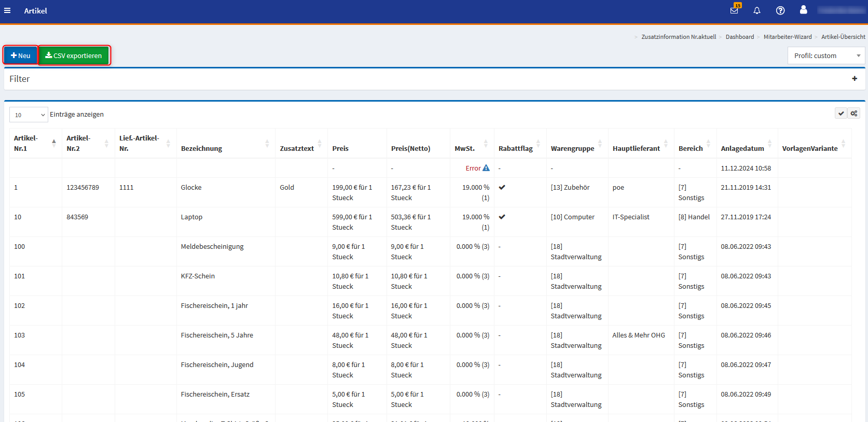Toggle Rabattflag checkmark for Laptop

pyautogui.click(x=502, y=217)
